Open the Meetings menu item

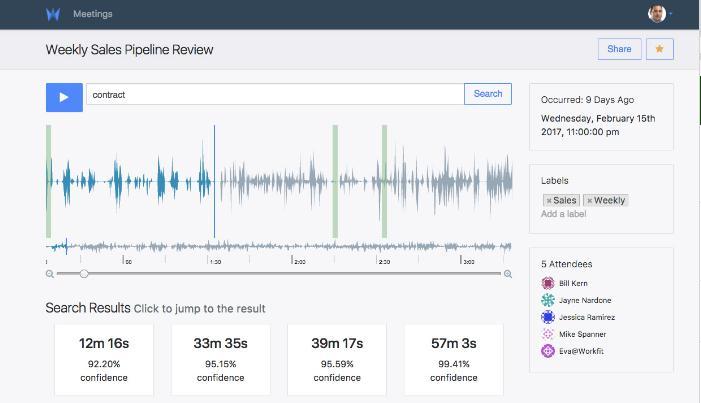(93, 14)
